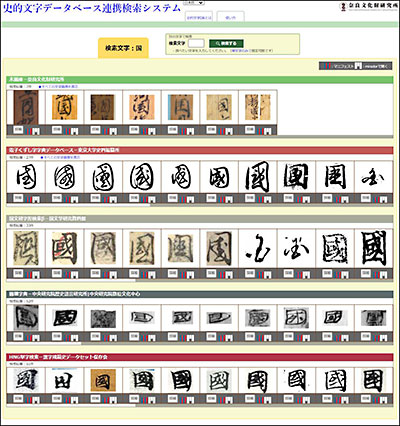Click the IIIF icon under the eighth gray-section glyph

pos(299,274)
